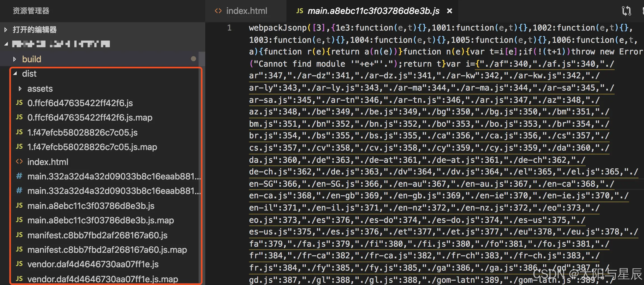Open 0.ffcf6d47635422ff42f6.js file
Image resolution: width=644 pixels, height=285 pixels.
tap(80, 103)
